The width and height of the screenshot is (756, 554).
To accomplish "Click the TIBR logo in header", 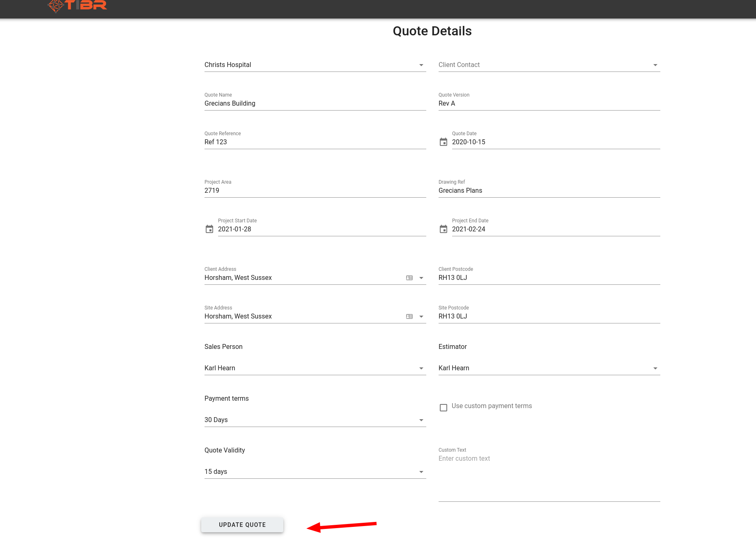I will click(x=78, y=6).
